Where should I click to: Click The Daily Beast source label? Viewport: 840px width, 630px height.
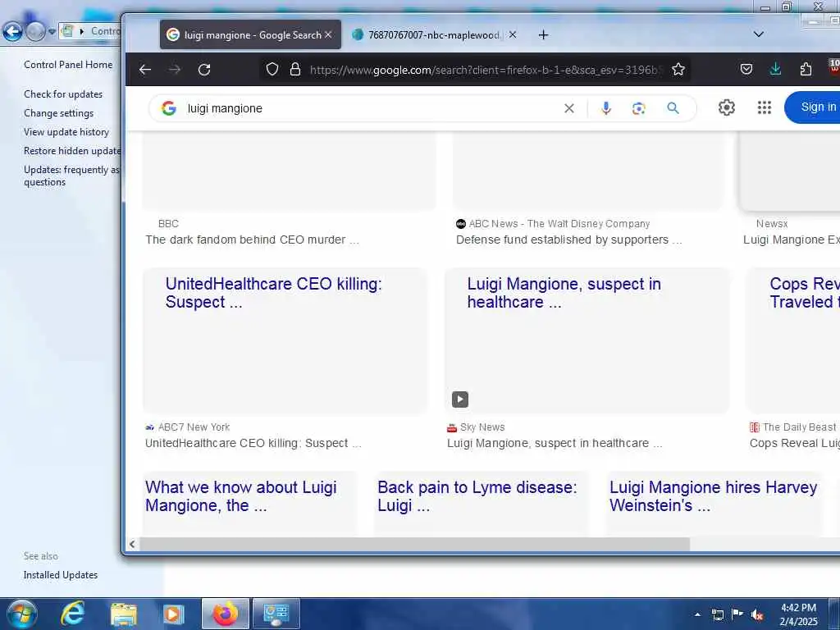(x=799, y=427)
